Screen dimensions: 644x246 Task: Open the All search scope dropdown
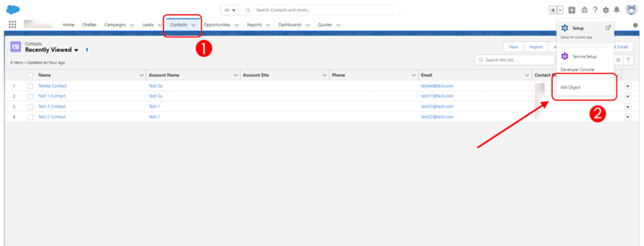(x=230, y=10)
